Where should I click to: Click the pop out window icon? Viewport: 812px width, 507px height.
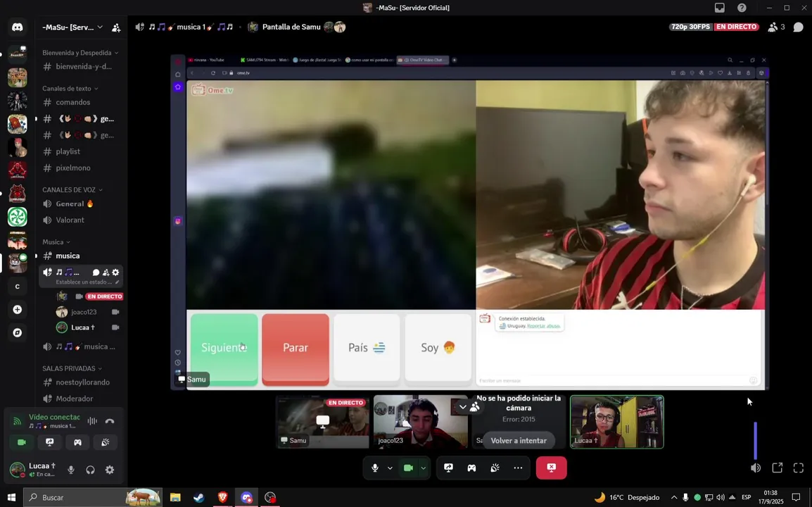point(778,468)
